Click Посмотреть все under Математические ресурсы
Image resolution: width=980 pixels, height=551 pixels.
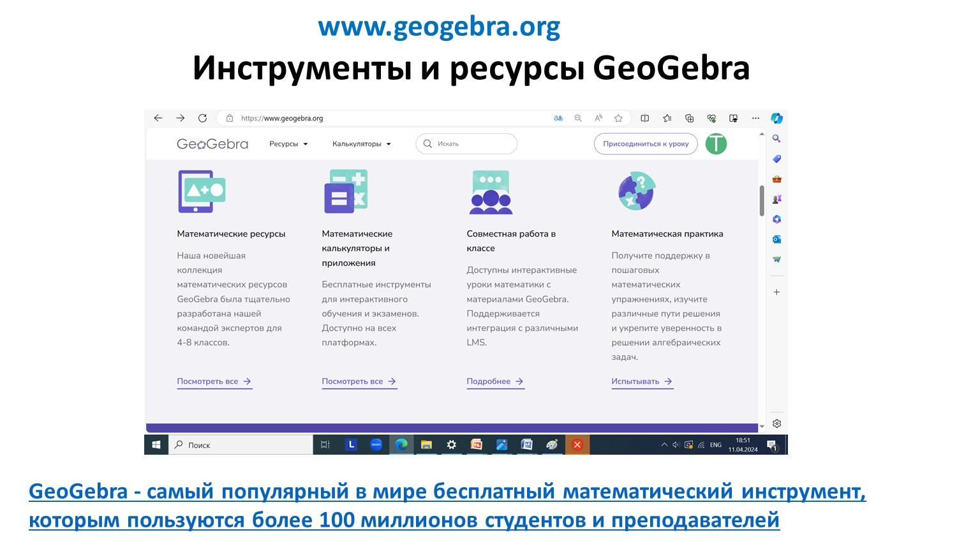(214, 381)
